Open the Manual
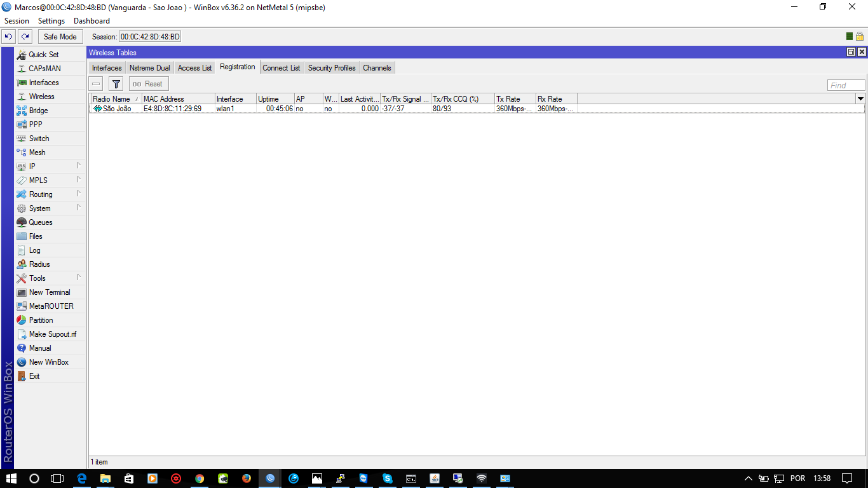This screenshot has width=868, height=488. coord(50,348)
